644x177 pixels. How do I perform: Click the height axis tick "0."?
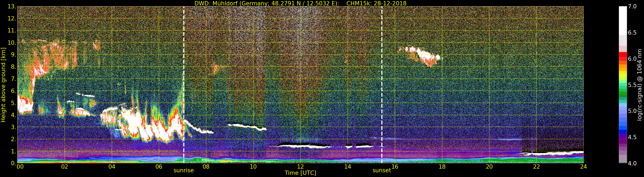14,163
